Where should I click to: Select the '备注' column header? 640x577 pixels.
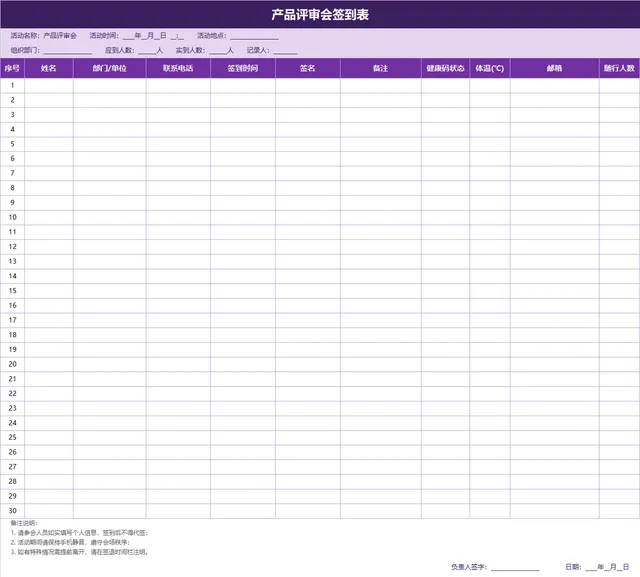[380, 68]
